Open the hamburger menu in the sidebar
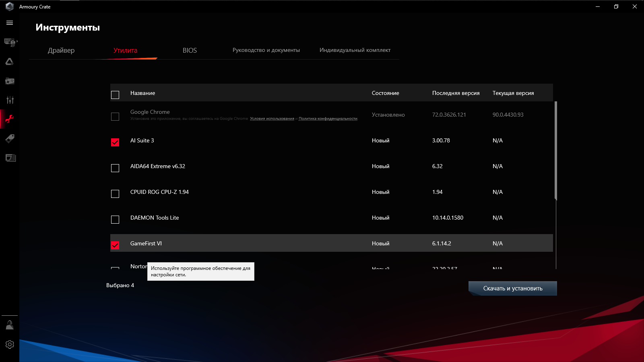This screenshot has height=362, width=644. [x=10, y=23]
